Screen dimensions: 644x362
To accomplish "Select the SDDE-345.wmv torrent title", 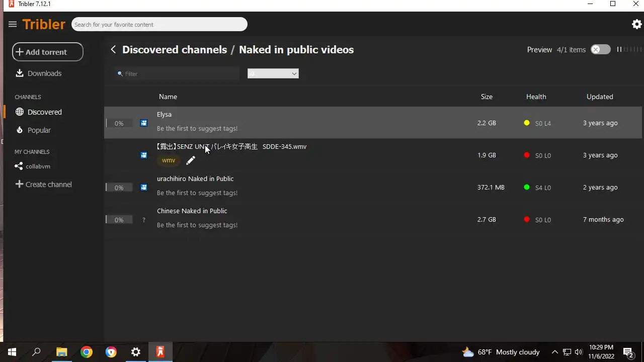I will coord(231,146).
